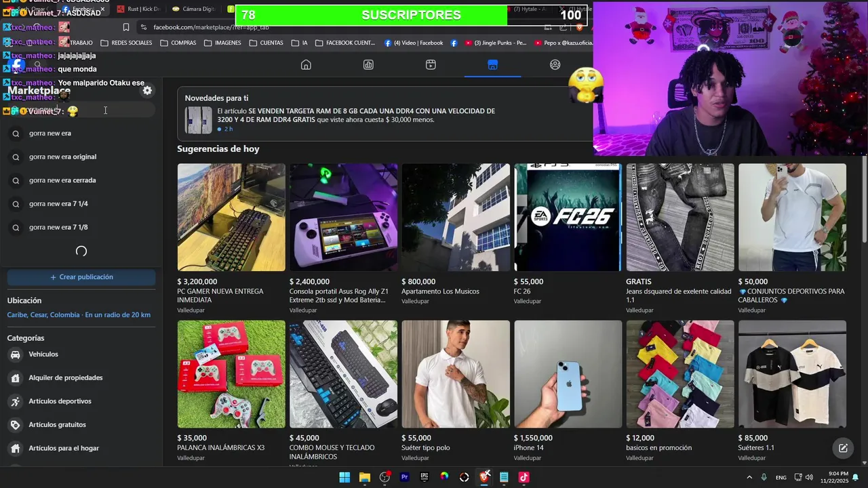This screenshot has height=488, width=868.
Task: Open the profile/groups circle icon in nav
Action: 555,64
